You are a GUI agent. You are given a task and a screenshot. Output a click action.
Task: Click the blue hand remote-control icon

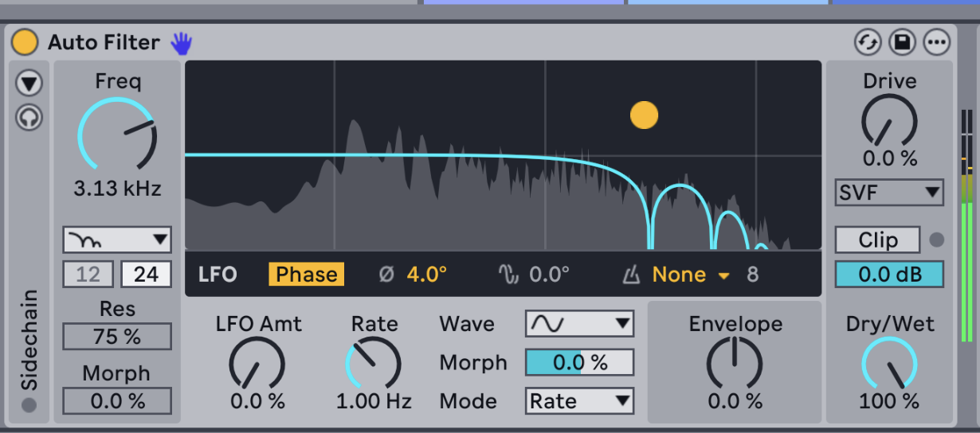coord(182,42)
